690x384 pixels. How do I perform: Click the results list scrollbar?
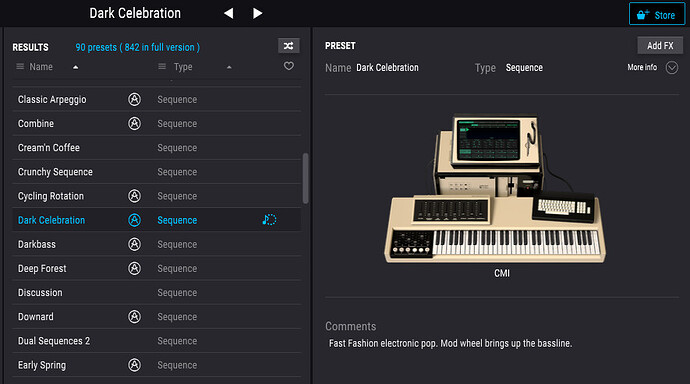(x=305, y=178)
